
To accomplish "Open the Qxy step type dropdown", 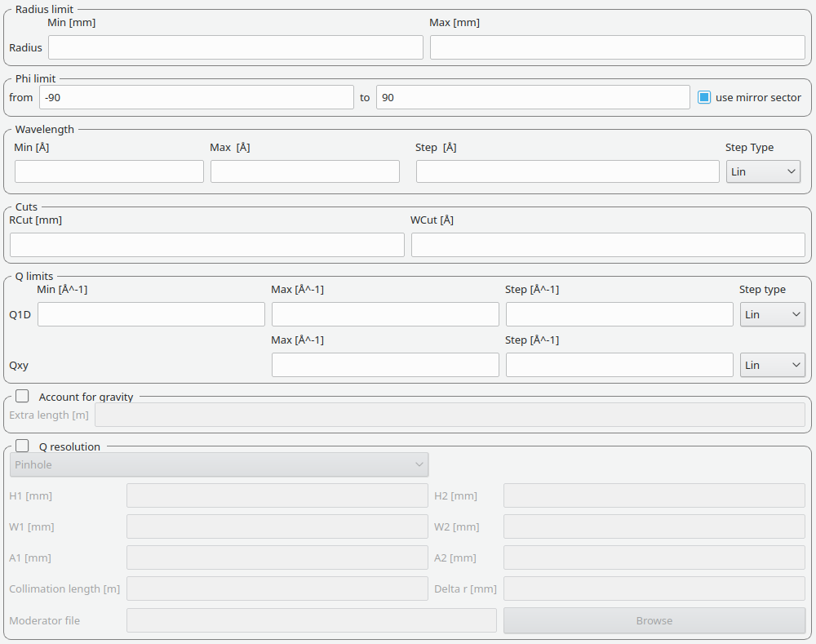I will pos(772,365).
